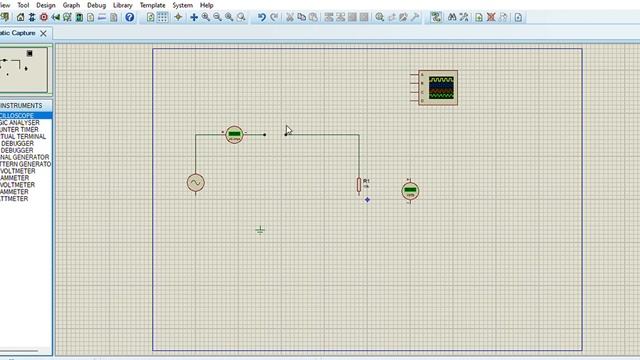This screenshot has height=360, width=640.
Task: Click the Block Copy icon
Action: pos(329,17)
